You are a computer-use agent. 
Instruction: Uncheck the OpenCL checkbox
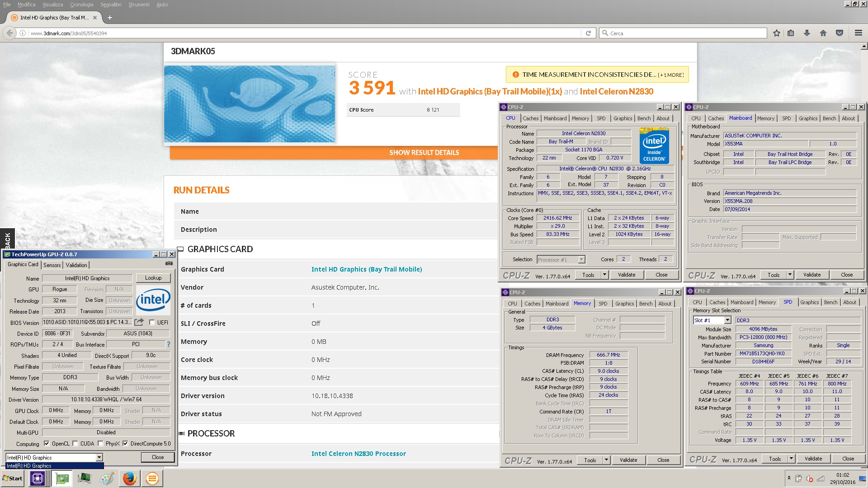point(46,444)
